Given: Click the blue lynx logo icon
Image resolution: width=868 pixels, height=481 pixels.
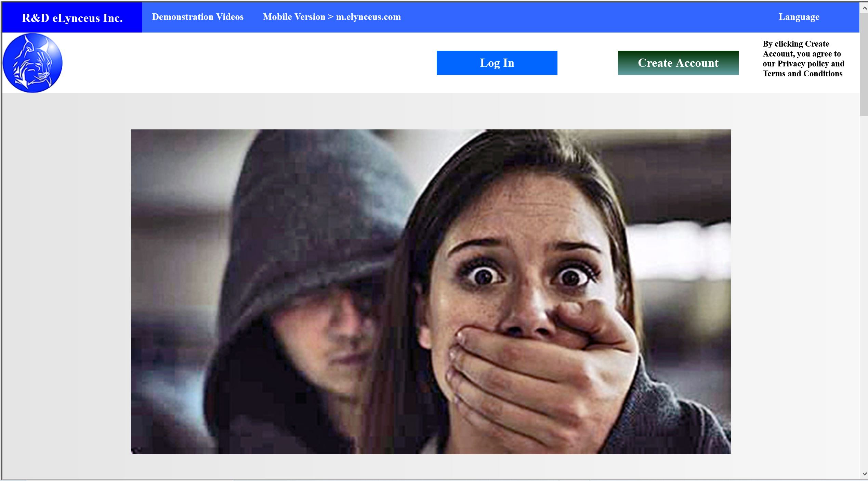Looking at the screenshot, I should pyautogui.click(x=32, y=63).
